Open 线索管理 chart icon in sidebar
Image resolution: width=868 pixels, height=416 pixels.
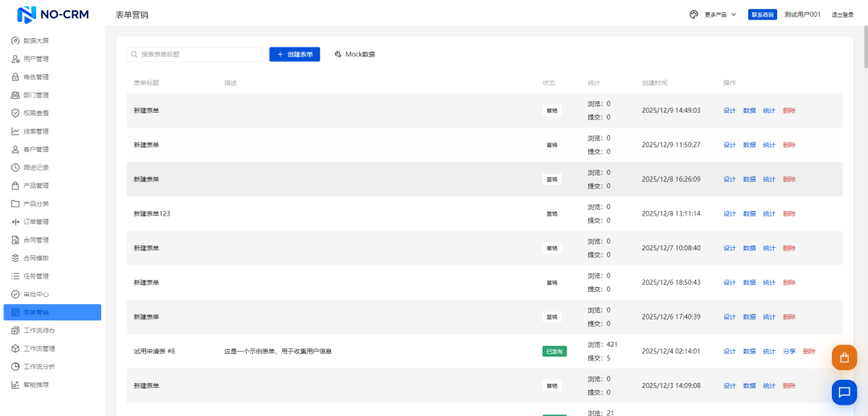(x=15, y=131)
